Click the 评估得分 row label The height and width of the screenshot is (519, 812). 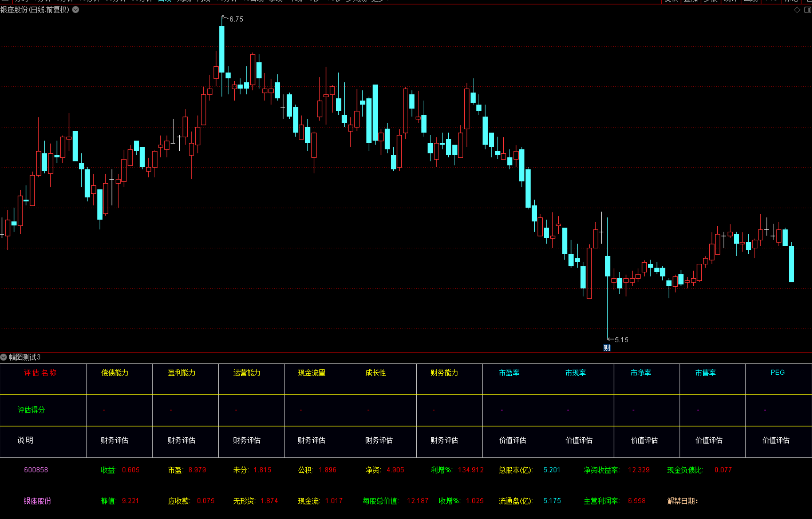[x=31, y=410]
